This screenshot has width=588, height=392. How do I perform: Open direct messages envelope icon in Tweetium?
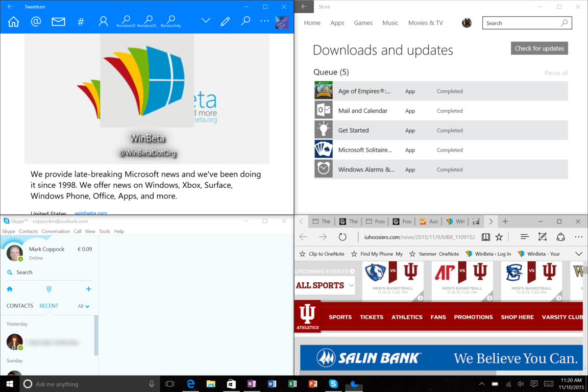point(58,21)
